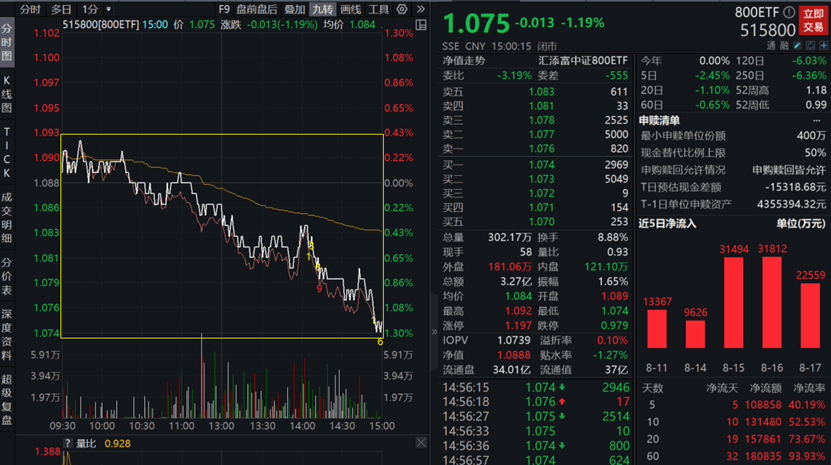Click the 净值走势 link
Image resolution: width=831 pixels, height=465 pixels.
pyautogui.click(x=464, y=60)
